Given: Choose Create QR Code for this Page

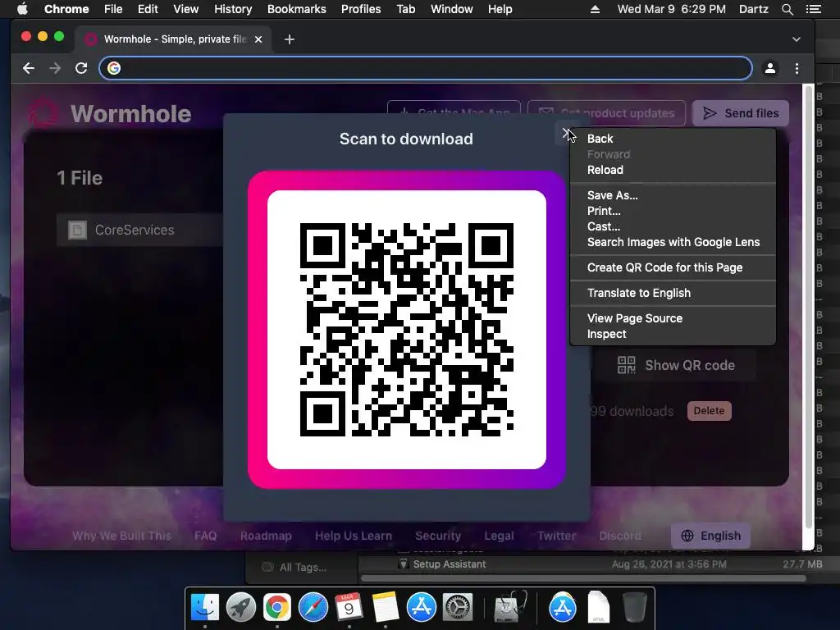Looking at the screenshot, I should (664, 267).
